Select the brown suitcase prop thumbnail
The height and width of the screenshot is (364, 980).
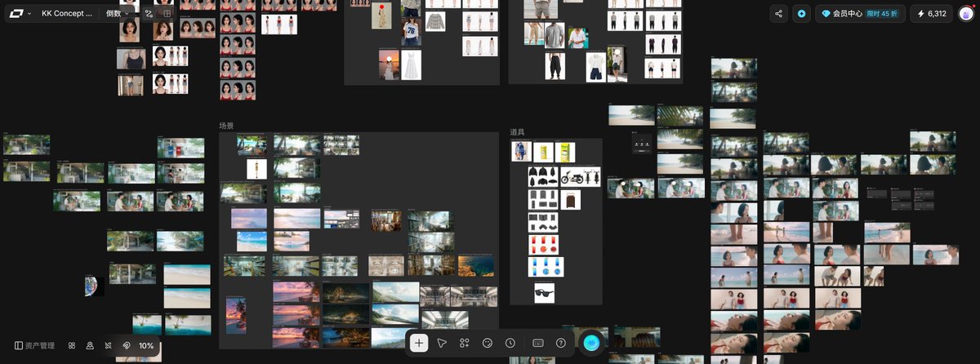pos(570,199)
